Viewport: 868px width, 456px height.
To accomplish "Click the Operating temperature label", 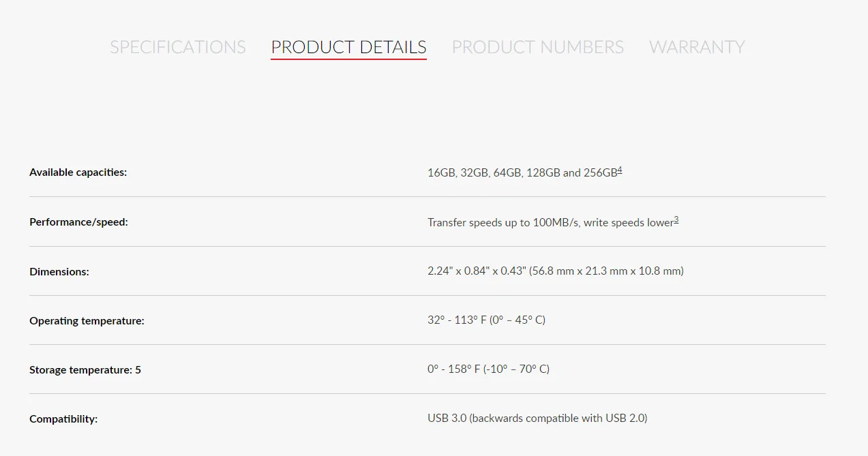I will point(87,320).
